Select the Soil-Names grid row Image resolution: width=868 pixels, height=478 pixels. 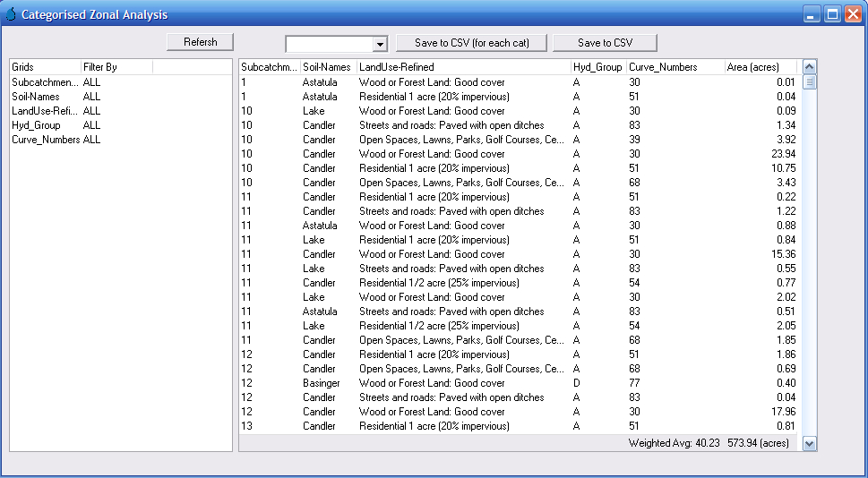121,97
